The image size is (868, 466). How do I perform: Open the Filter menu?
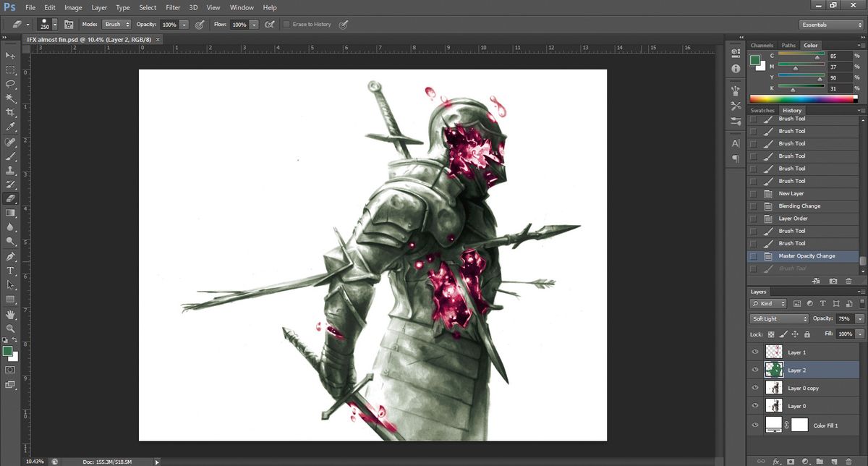pos(173,7)
